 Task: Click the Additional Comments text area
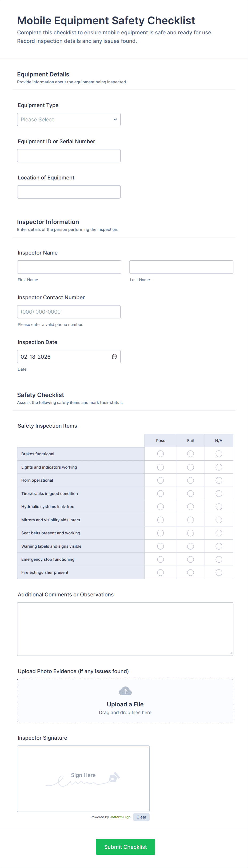[125, 629]
